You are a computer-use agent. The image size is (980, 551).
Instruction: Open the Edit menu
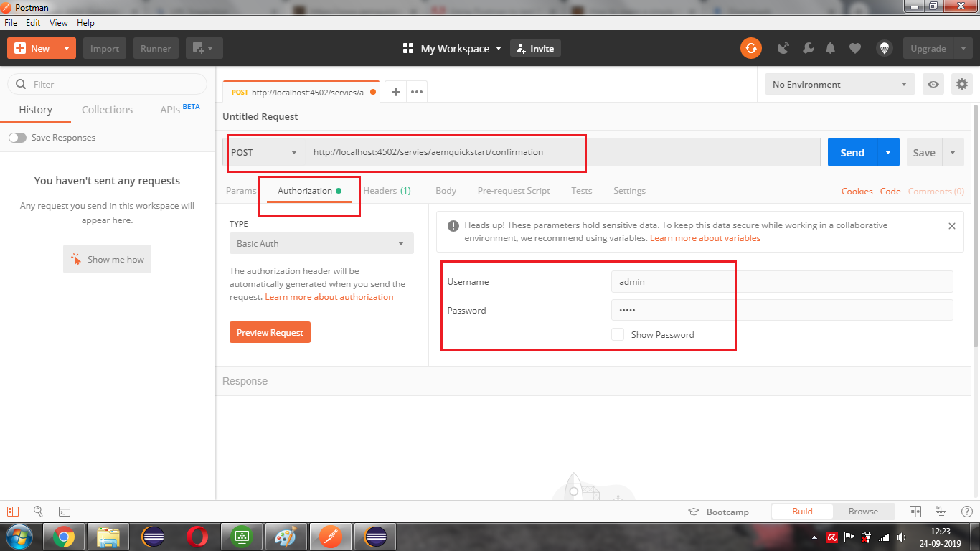click(33, 23)
